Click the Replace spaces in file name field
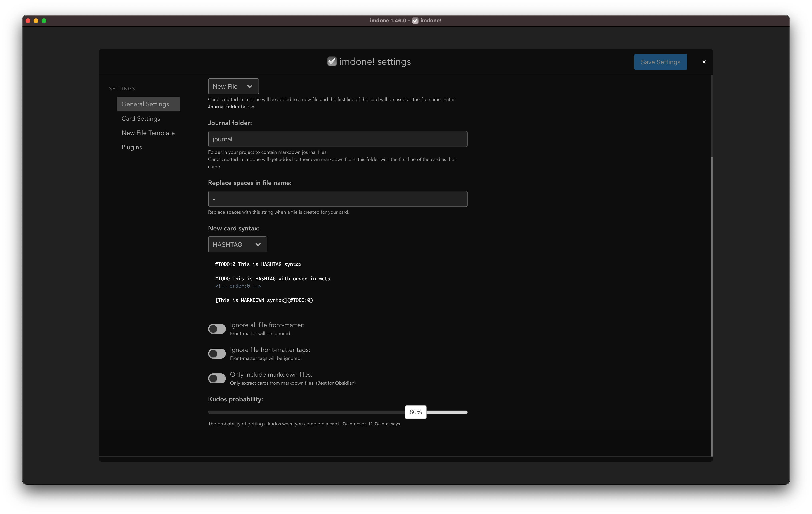 [x=337, y=199]
